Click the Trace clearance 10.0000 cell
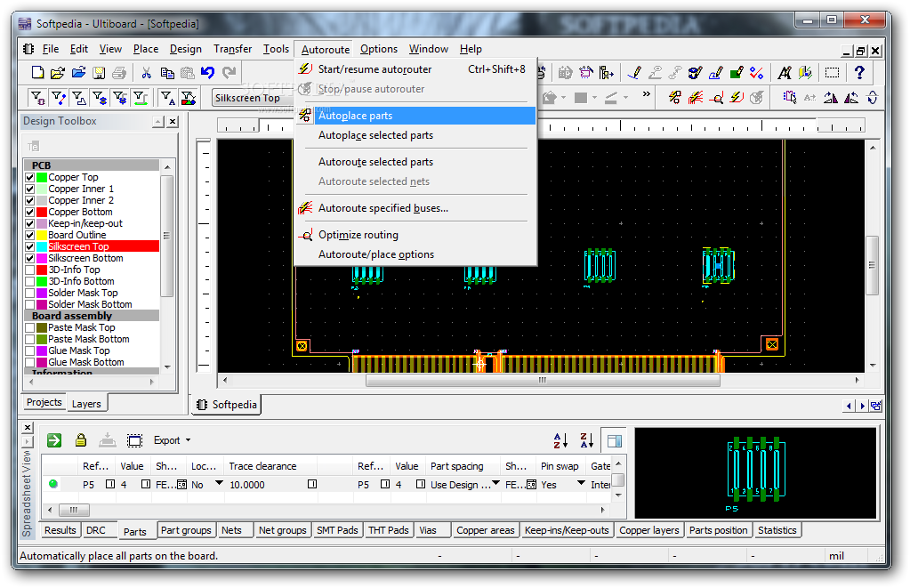This screenshot has width=910, height=588. point(271,485)
